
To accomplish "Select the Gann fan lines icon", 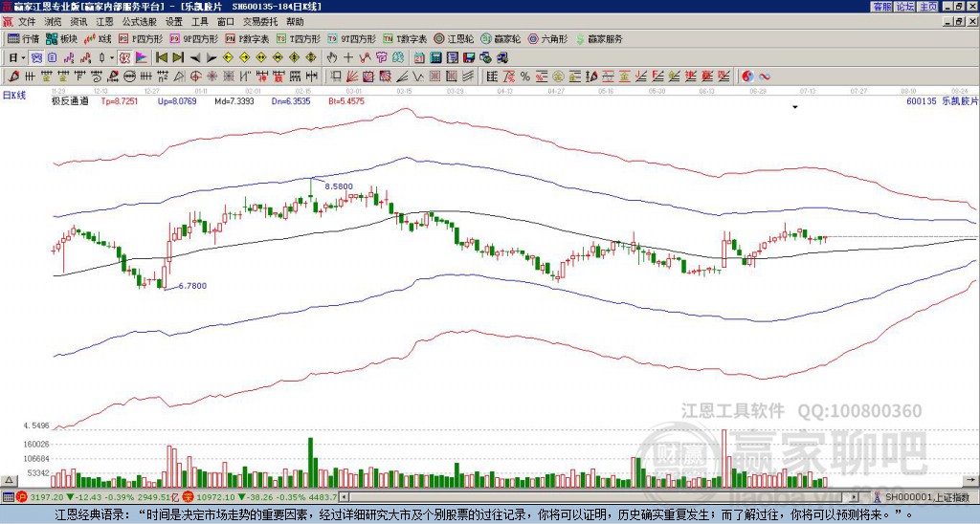I will tap(351, 76).
